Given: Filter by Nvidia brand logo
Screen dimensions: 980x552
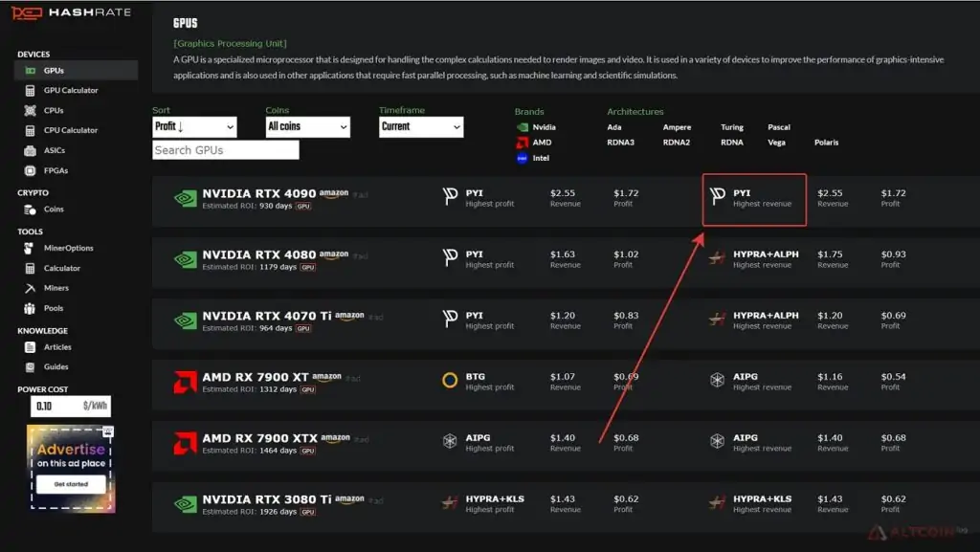Looking at the screenshot, I should [523, 127].
